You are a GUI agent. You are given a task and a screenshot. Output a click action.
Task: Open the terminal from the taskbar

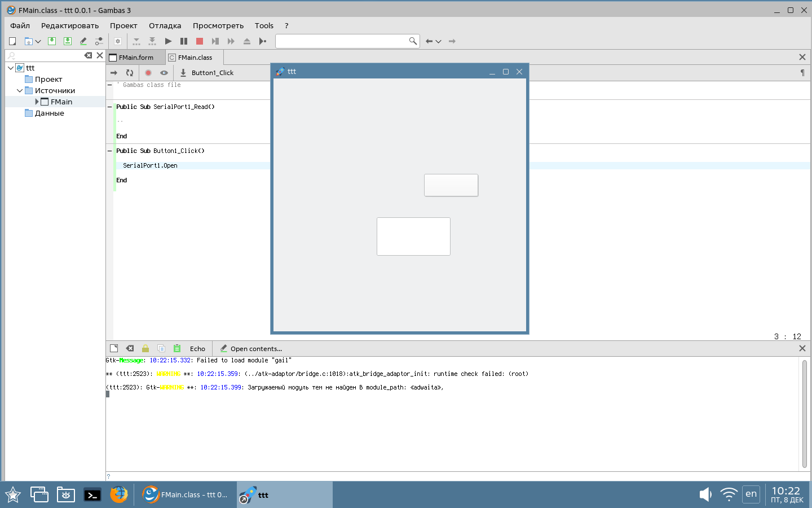click(x=92, y=495)
